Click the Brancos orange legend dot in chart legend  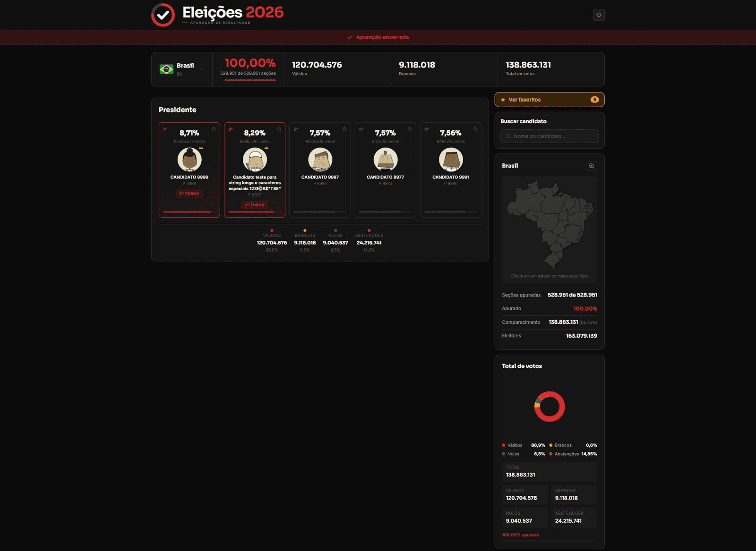(551, 445)
